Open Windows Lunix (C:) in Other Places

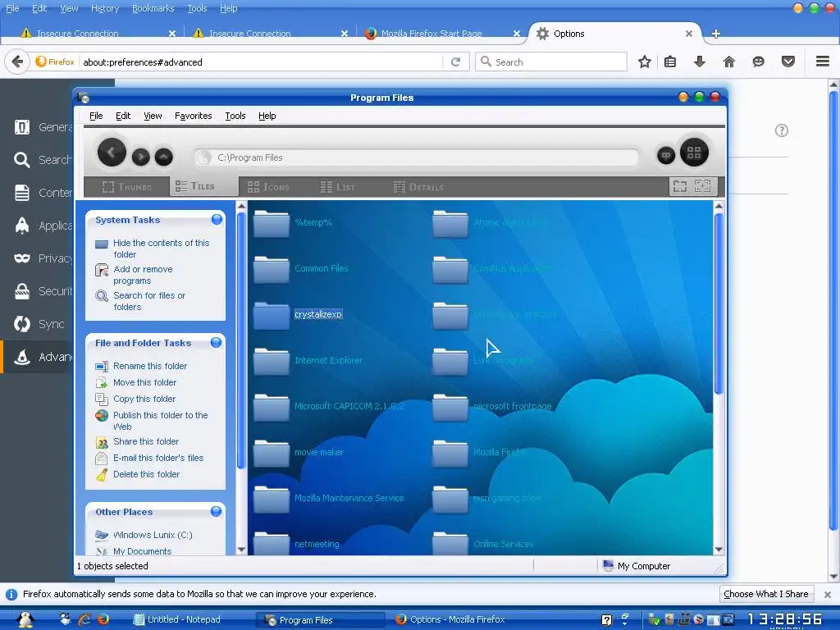153,535
